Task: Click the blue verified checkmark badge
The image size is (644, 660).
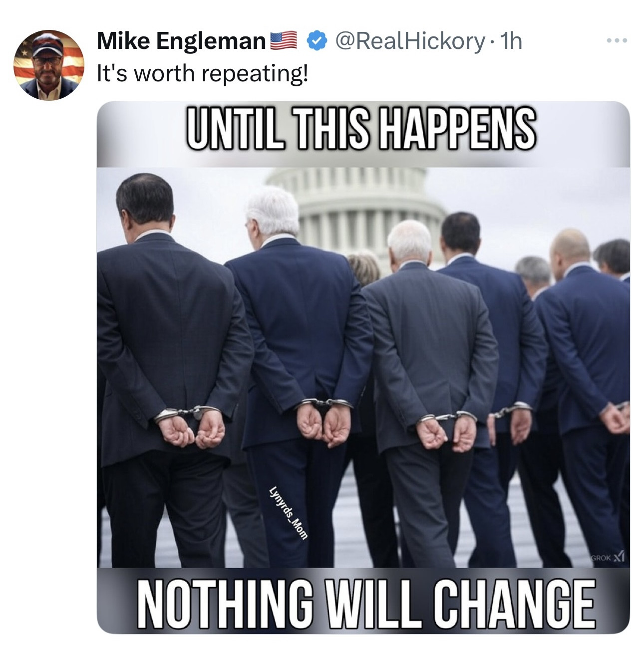Action: (315, 40)
